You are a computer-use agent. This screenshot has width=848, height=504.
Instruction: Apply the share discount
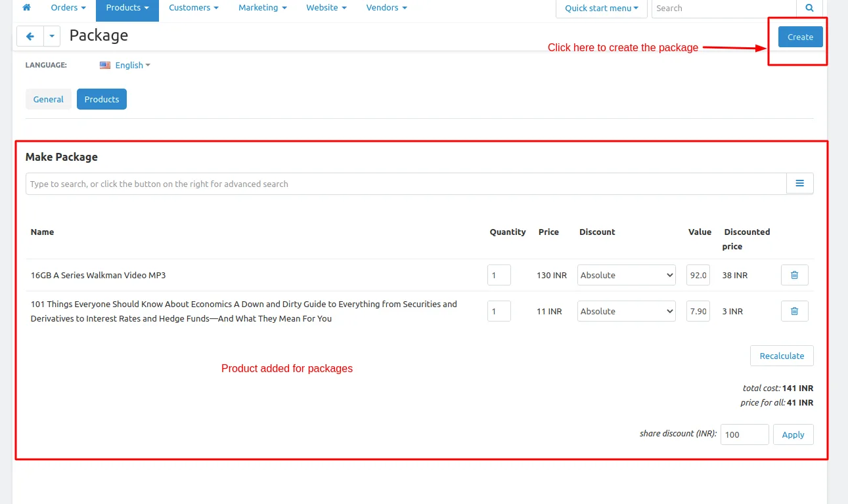coord(793,434)
